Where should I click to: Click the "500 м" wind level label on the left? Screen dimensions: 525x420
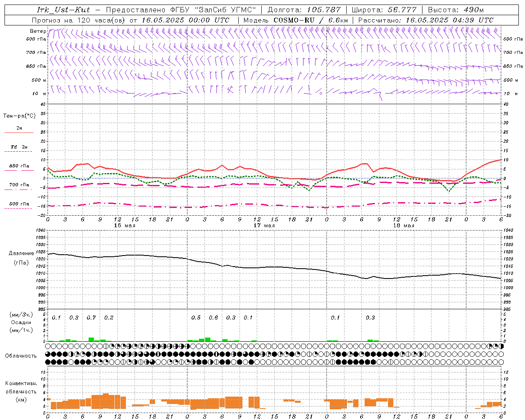point(39,80)
